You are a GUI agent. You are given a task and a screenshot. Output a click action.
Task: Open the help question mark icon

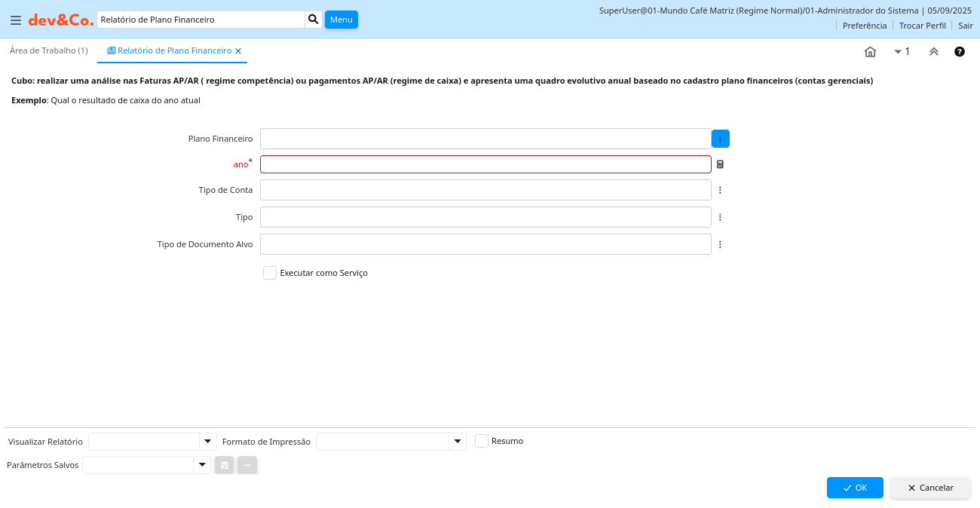click(960, 52)
